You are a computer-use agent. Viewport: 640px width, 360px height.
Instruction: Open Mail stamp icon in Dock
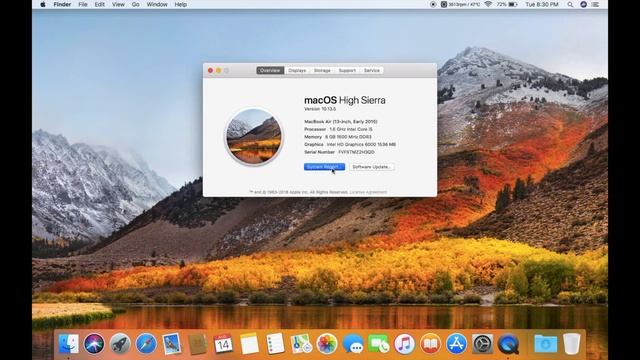coord(172,343)
